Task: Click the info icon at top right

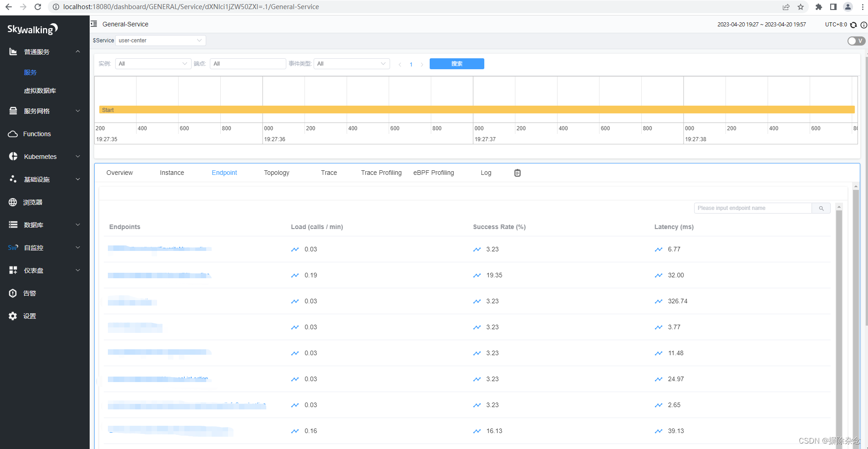Action: coord(863,25)
